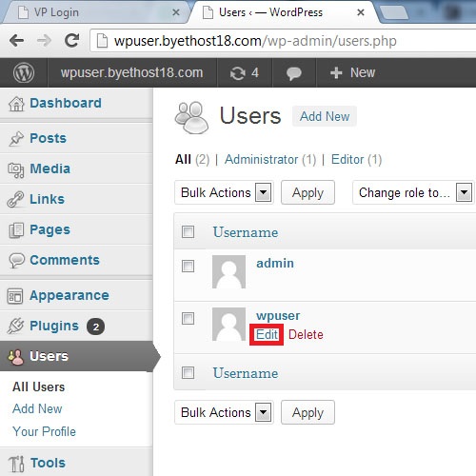Image resolution: width=476 pixels, height=476 pixels.
Task: Toggle select-all checkbox in header row
Action: point(188,231)
